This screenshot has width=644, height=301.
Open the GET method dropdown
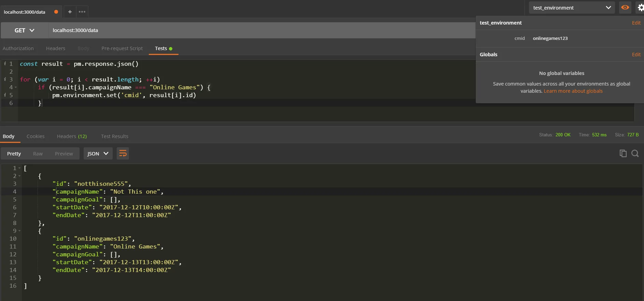24,30
